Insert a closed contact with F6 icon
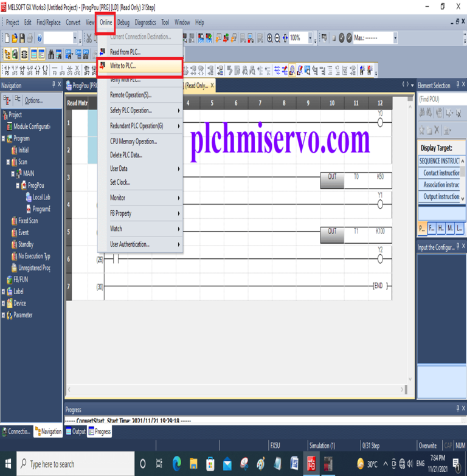The width and height of the screenshot is (467, 476). (22, 70)
